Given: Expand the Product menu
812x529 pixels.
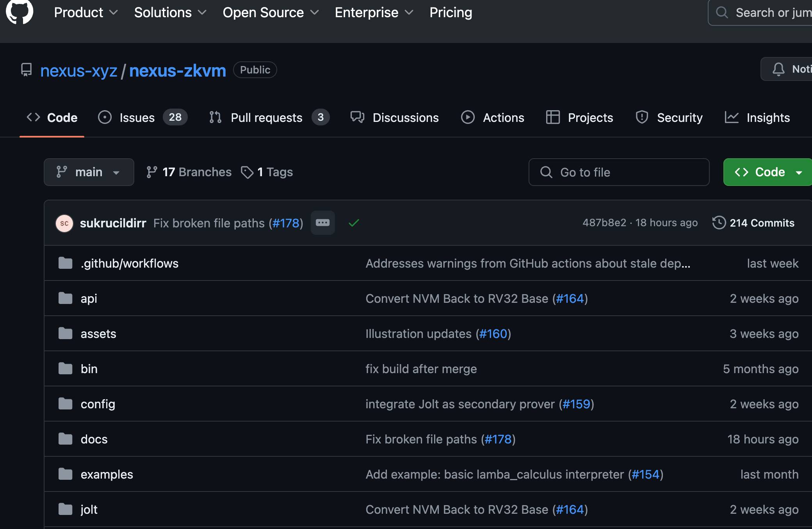Looking at the screenshot, I should [x=85, y=13].
